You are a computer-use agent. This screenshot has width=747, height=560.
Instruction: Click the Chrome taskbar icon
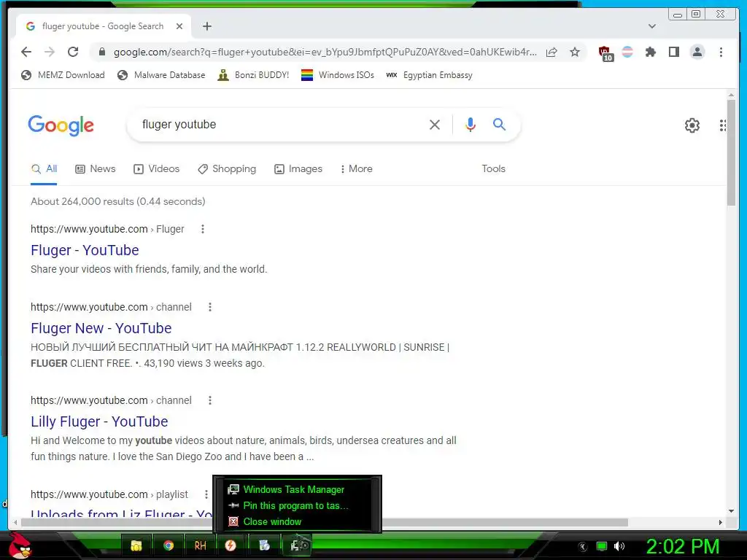pyautogui.click(x=169, y=545)
